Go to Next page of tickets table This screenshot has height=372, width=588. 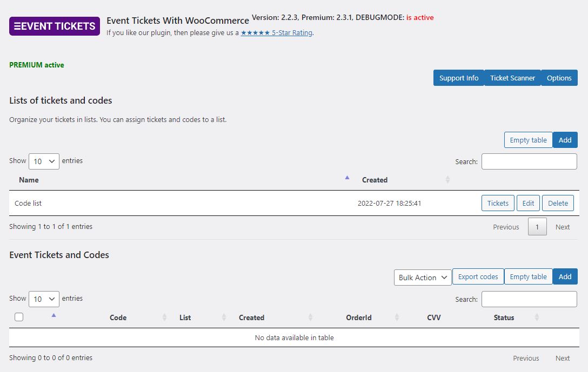563,358
